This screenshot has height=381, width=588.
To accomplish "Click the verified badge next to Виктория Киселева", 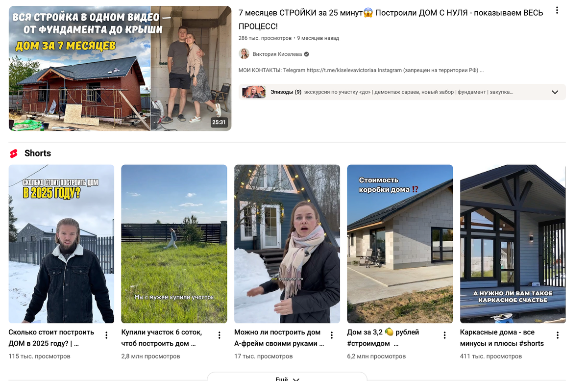I will [x=306, y=54].
